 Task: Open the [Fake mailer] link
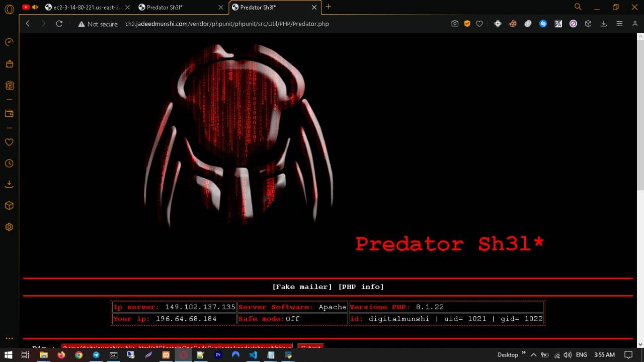302,286
